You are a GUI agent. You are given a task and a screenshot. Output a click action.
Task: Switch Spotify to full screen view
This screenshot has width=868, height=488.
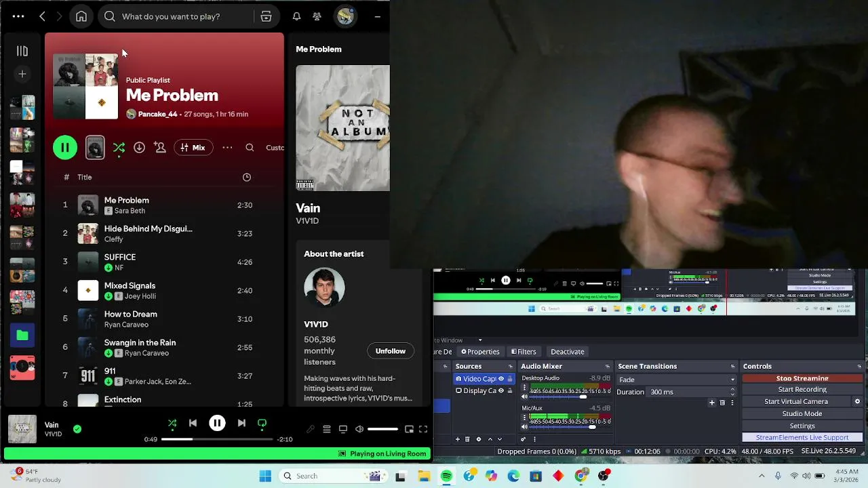(423, 429)
